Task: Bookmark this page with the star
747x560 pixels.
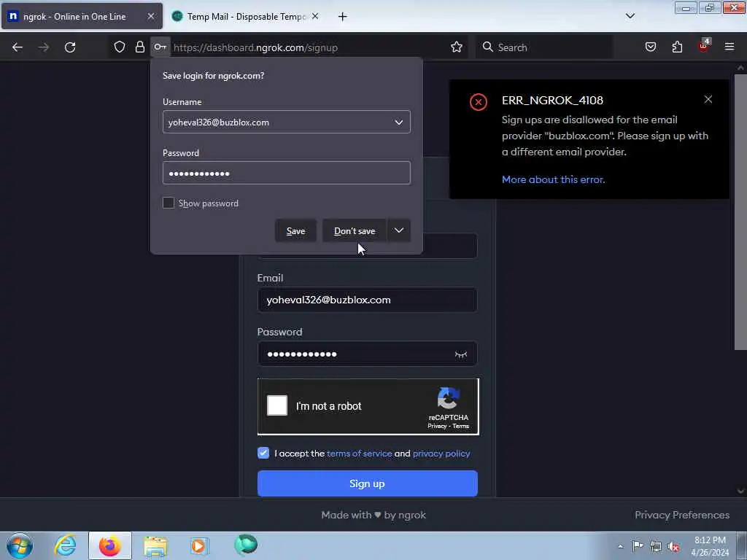Action: 457,47
